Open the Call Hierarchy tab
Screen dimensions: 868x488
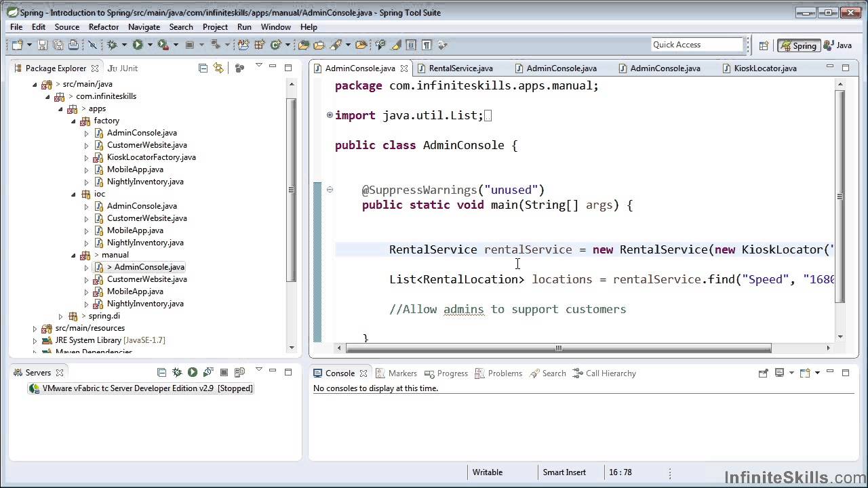point(604,373)
